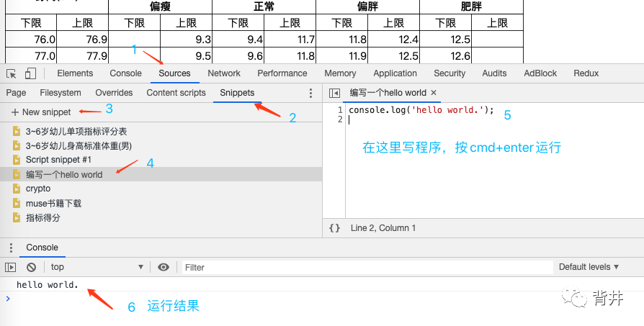Select the 编写一个hello world snippet
The height and width of the screenshot is (326, 644).
[x=161, y=174]
